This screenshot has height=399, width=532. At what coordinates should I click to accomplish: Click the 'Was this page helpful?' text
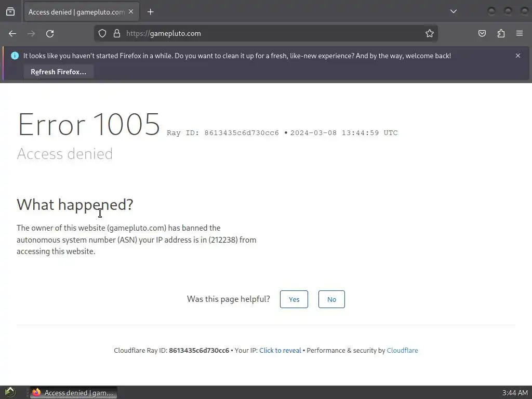(x=229, y=299)
